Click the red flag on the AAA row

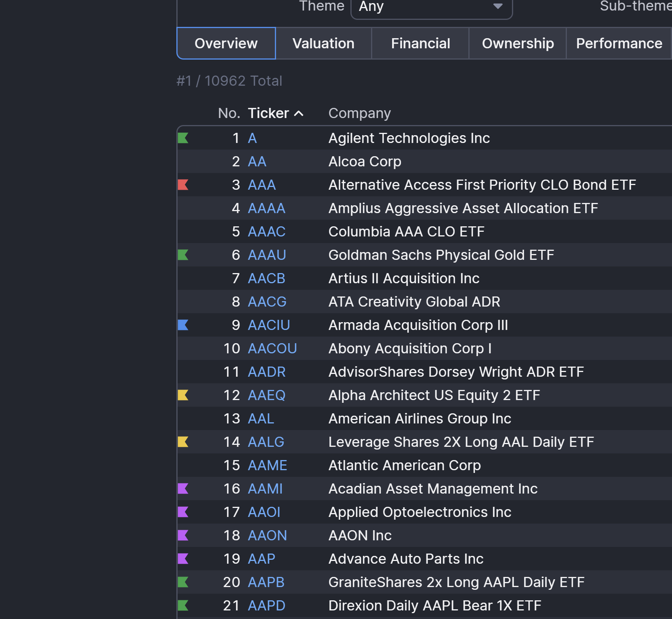click(x=183, y=185)
